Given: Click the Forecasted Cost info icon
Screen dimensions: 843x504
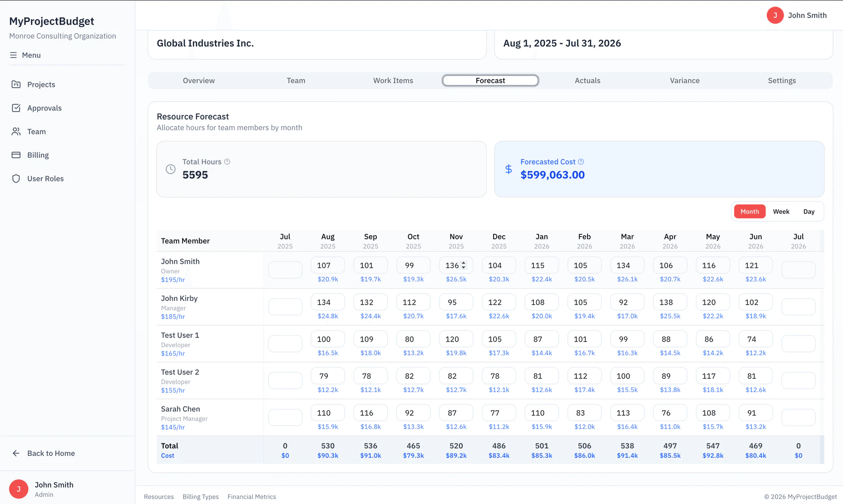Looking at the screenshot, I should point(581,161).
